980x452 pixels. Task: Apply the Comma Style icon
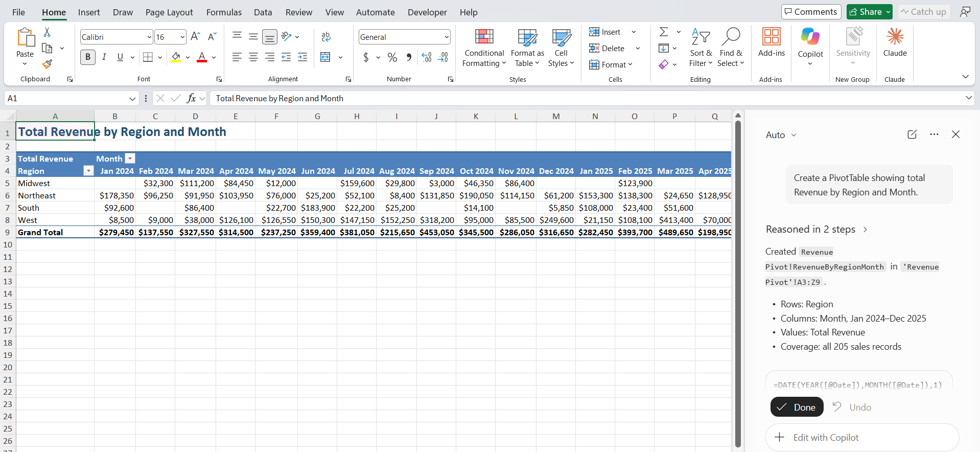pyautogui.click(x=409, y=57)
